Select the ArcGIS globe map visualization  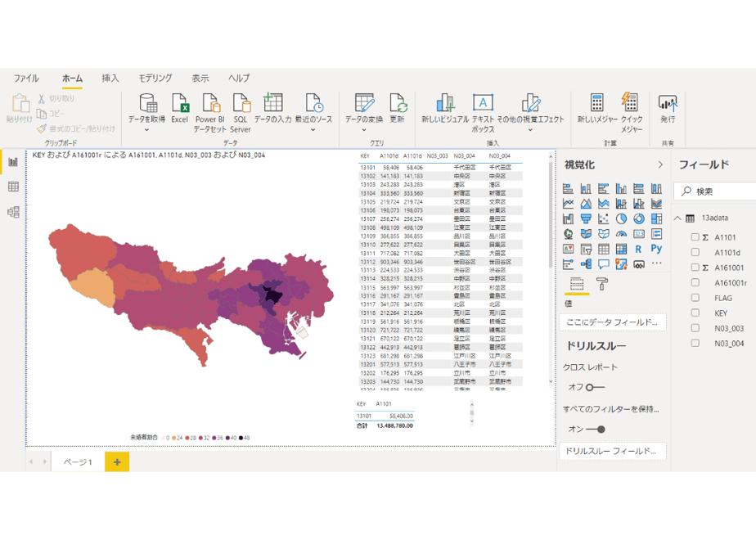coord(569,234)
